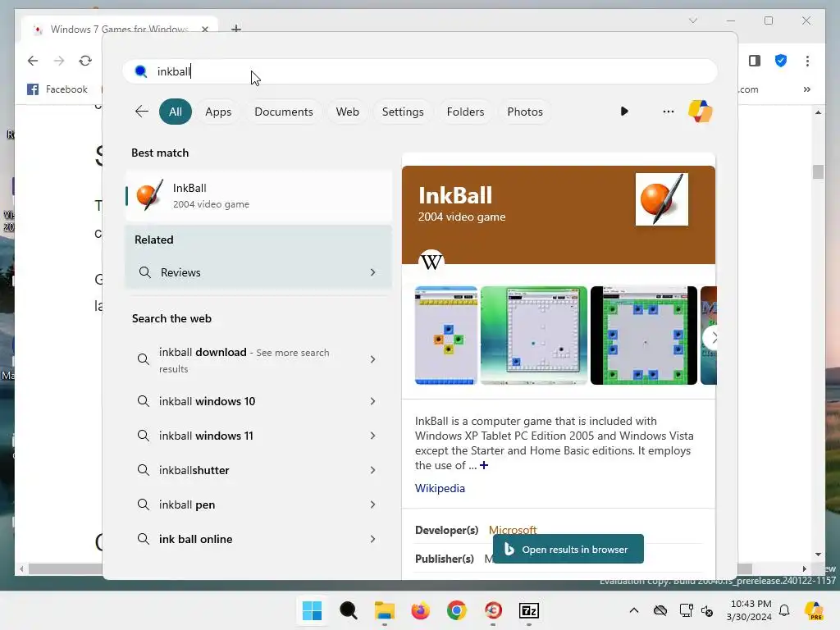The height and width of the screenshot is (630, 840).
Task: Click the Open results in browser button
Action: pyautogui.click(x=568, y=549)
